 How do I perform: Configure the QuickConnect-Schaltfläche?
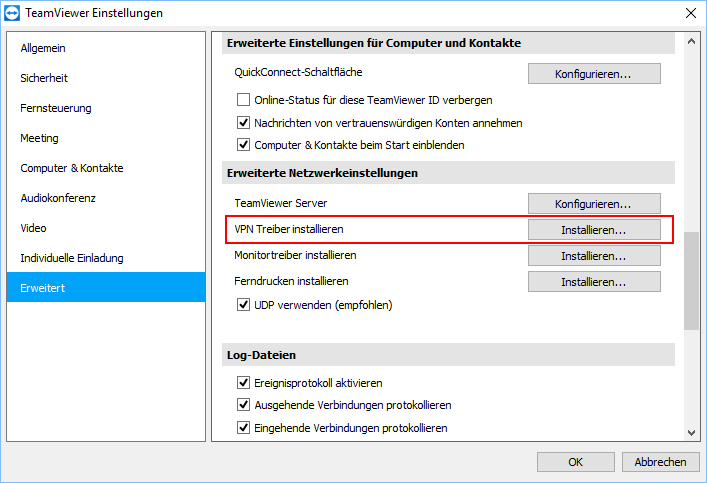click(x=594, y=74)
